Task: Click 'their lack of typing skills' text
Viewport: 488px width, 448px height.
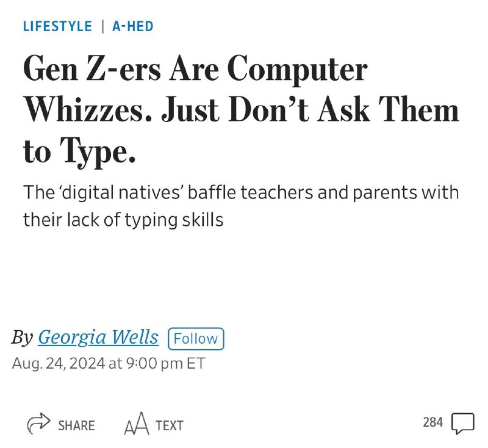Action: tap(123, 220)
